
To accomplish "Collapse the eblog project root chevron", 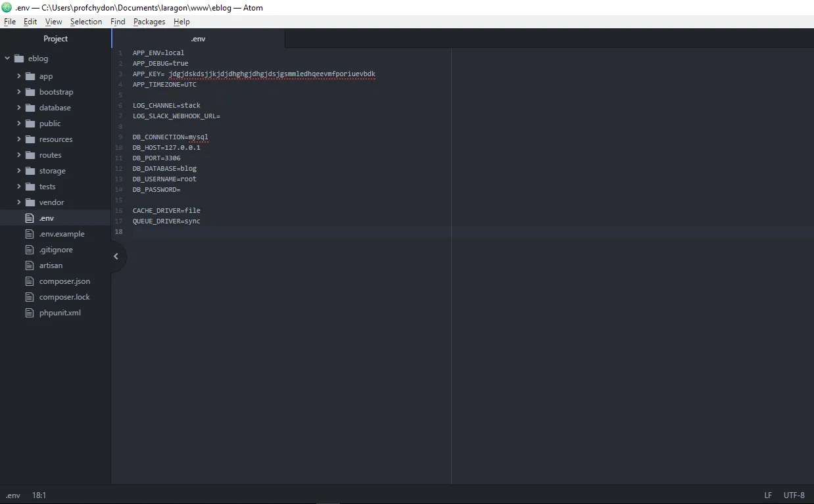I will [x=7, y=58].
